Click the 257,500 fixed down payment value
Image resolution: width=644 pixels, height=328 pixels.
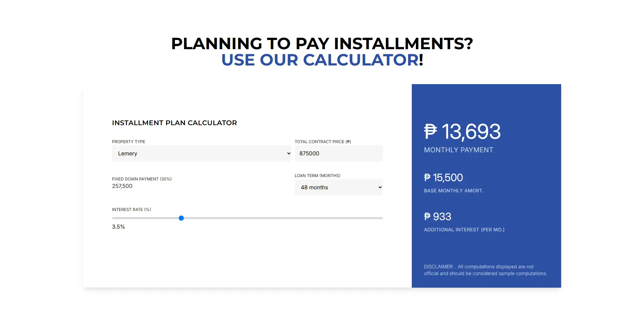(x=122, y=186)
